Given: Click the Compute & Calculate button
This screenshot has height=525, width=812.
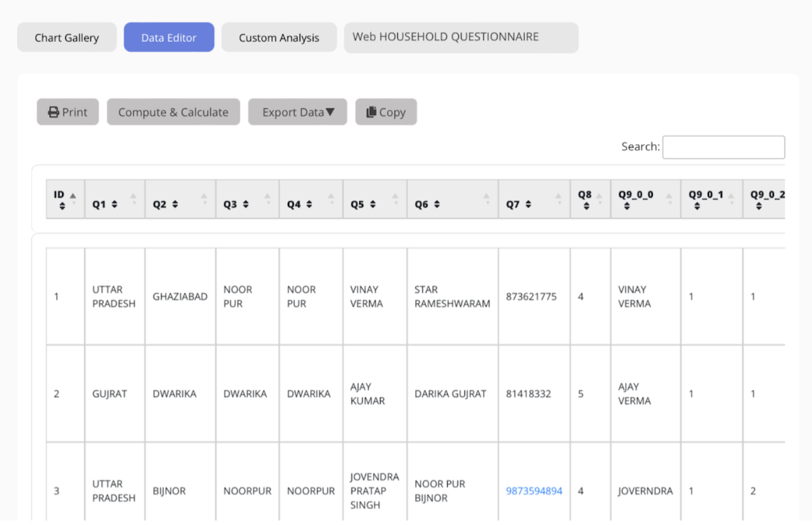Looking at the screenshot, I should point(173,112).
